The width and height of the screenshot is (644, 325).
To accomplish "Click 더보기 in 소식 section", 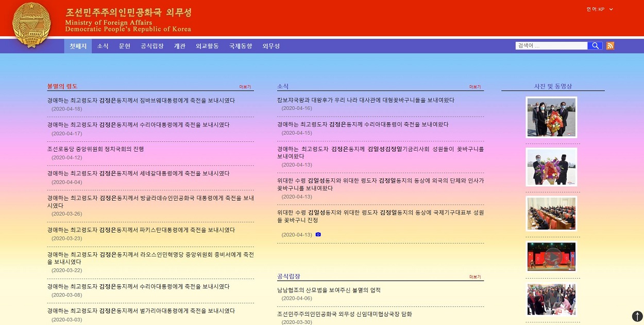I will click(x=475, y=87).
